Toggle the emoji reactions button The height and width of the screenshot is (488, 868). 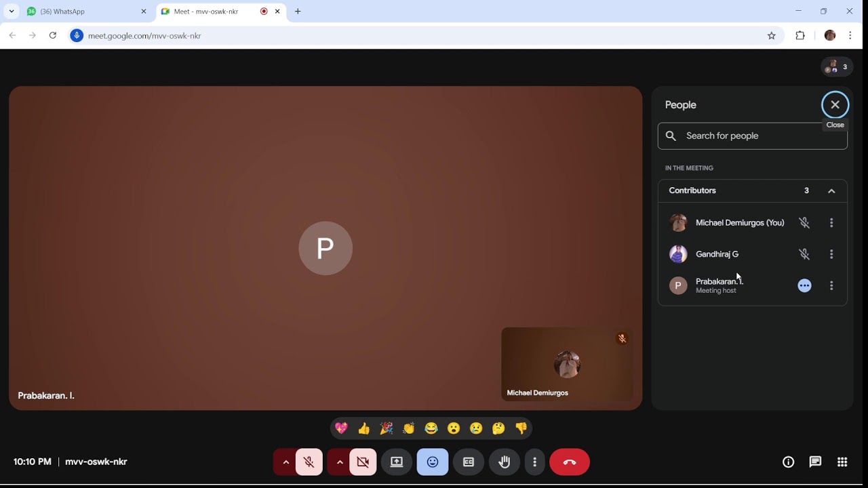(x=433, y=462)
